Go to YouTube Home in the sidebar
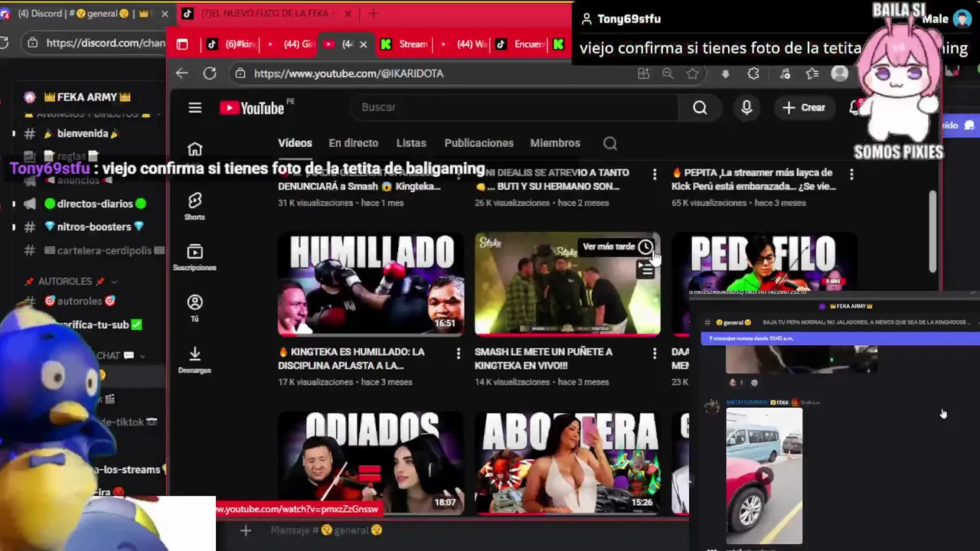Image resolution: width=980 pixels, height=551 pixels. coord(194,149)
